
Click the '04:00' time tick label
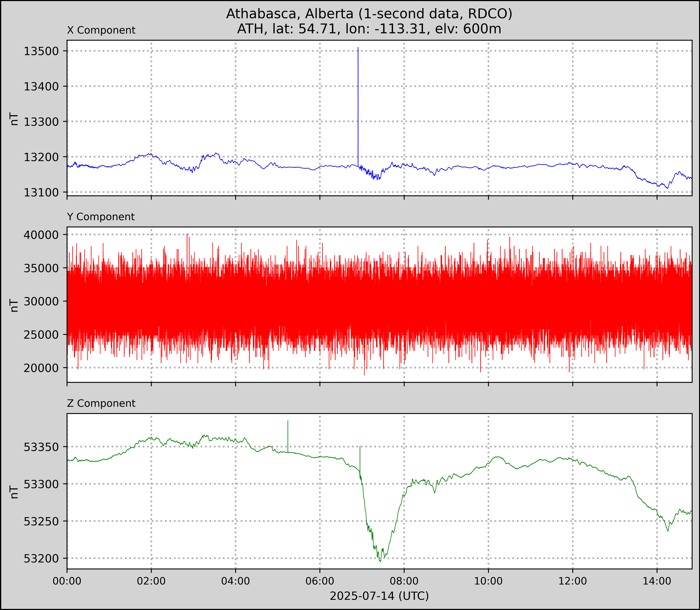click(x=235, y=581)
